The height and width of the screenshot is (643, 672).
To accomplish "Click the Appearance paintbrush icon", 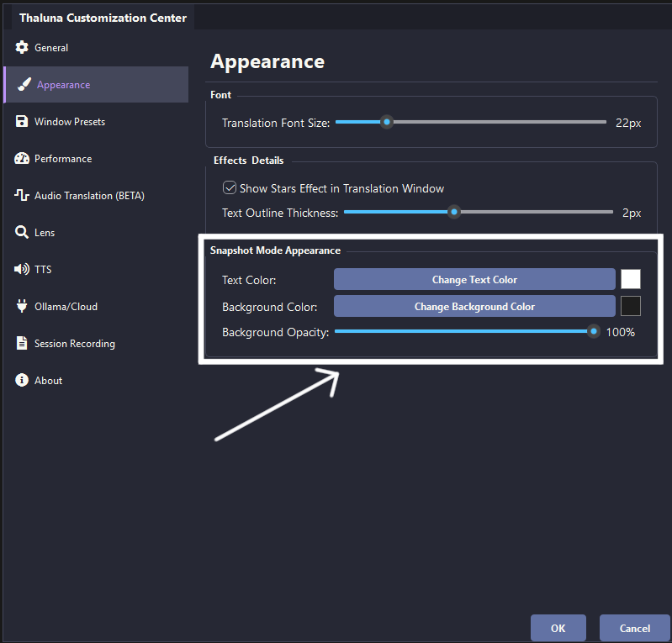I will click(24, 84).
